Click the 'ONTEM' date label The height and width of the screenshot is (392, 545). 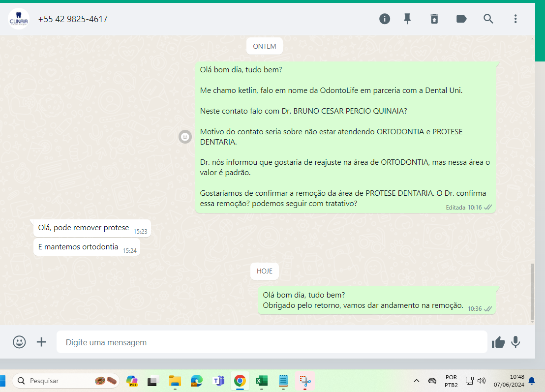[x=265, y=46]
